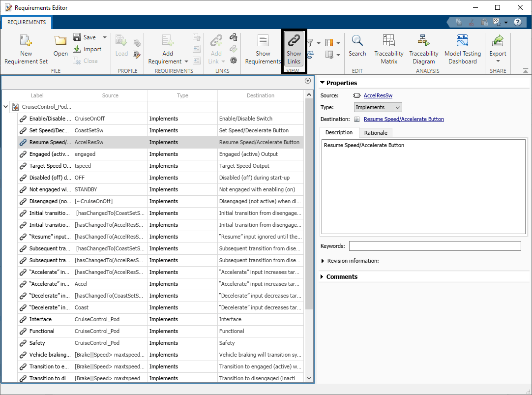532x395 pixels.
Task: Switch view to Show Requirements
Action: pyautogui.click(x=263, y=50)
